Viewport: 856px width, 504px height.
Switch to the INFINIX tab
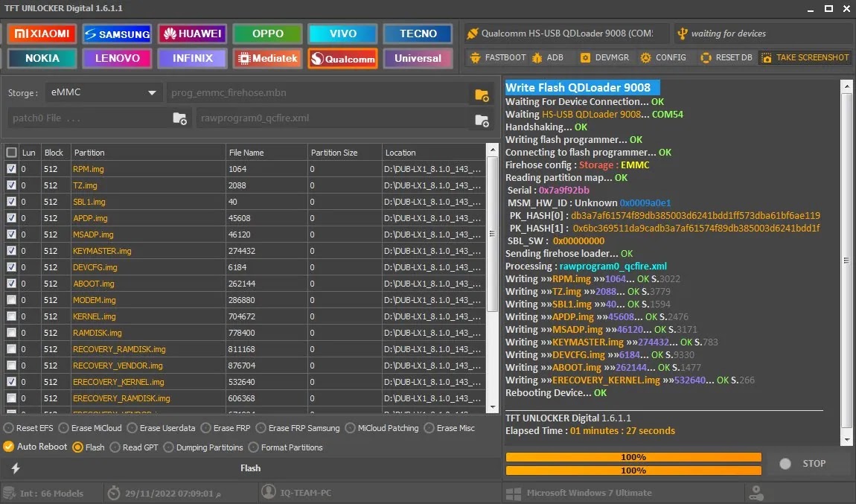(193, 58)
